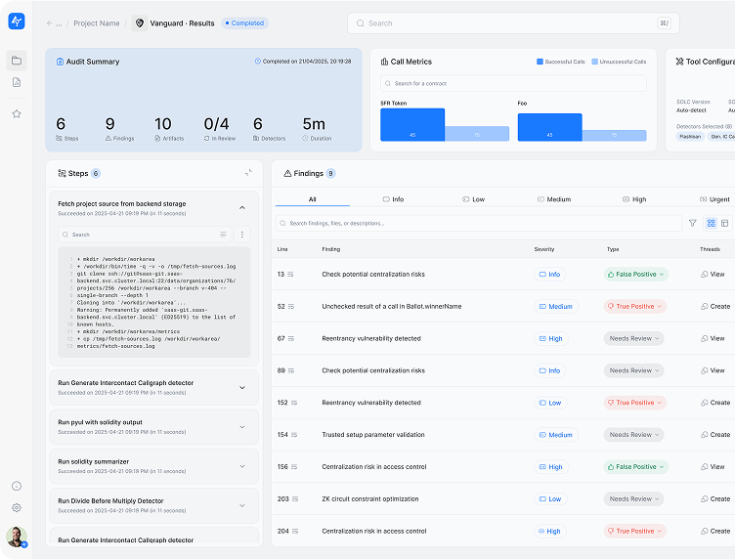Select the All findings tab
This screenshot has width=735, height=560.
312,199
